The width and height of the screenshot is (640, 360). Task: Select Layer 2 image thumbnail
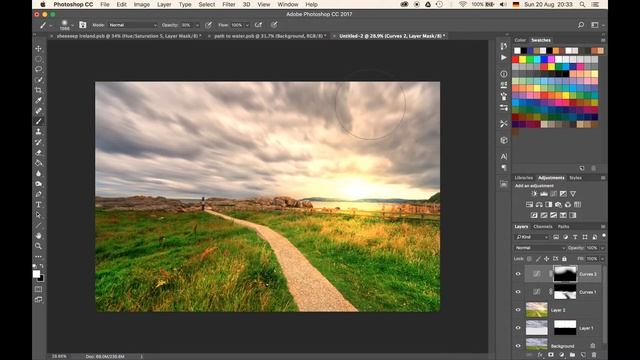[536, 310]
